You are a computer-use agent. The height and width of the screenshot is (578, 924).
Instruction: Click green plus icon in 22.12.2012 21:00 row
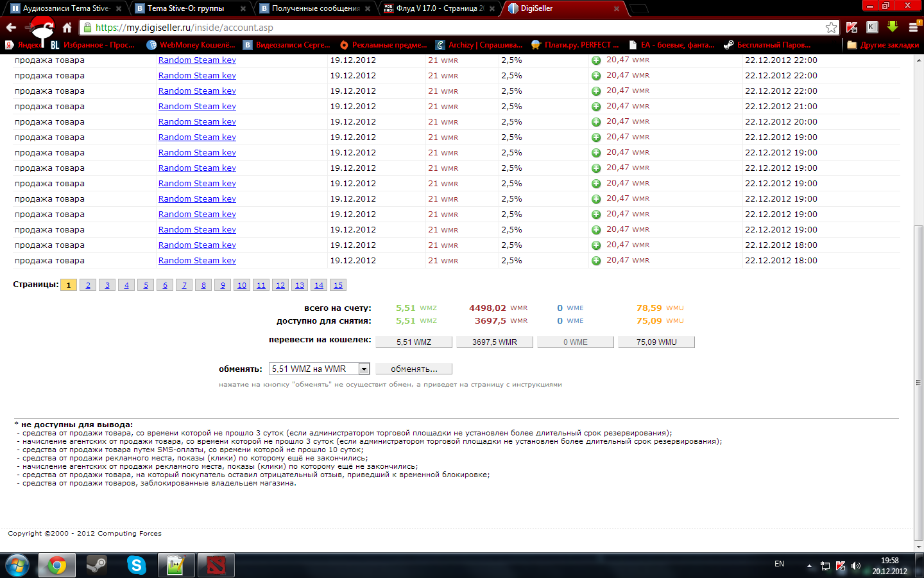[x=596, y=107]
